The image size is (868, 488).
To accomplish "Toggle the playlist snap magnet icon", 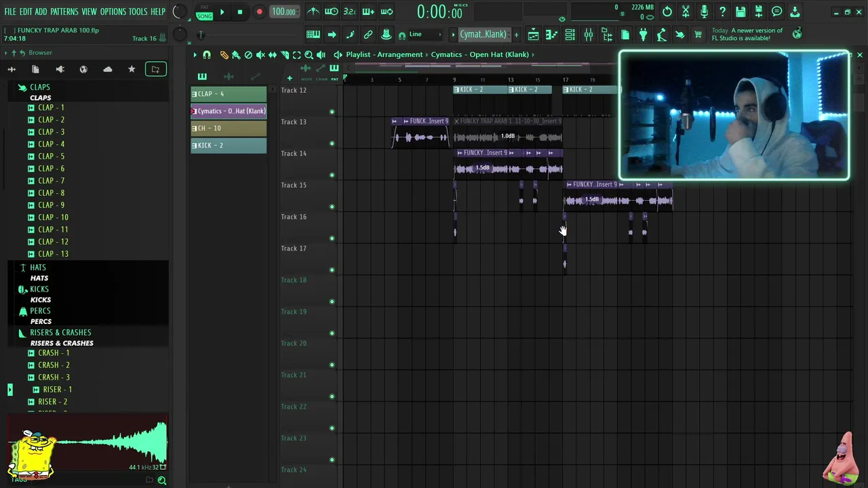I will click(207, 55).
